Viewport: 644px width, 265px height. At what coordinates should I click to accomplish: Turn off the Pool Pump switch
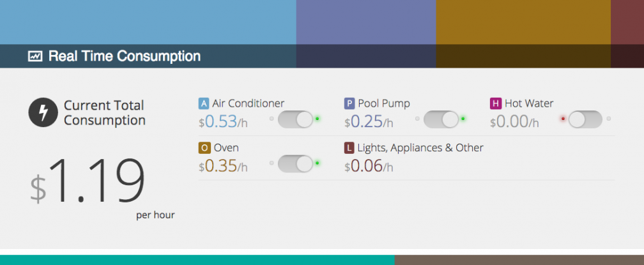441,119
